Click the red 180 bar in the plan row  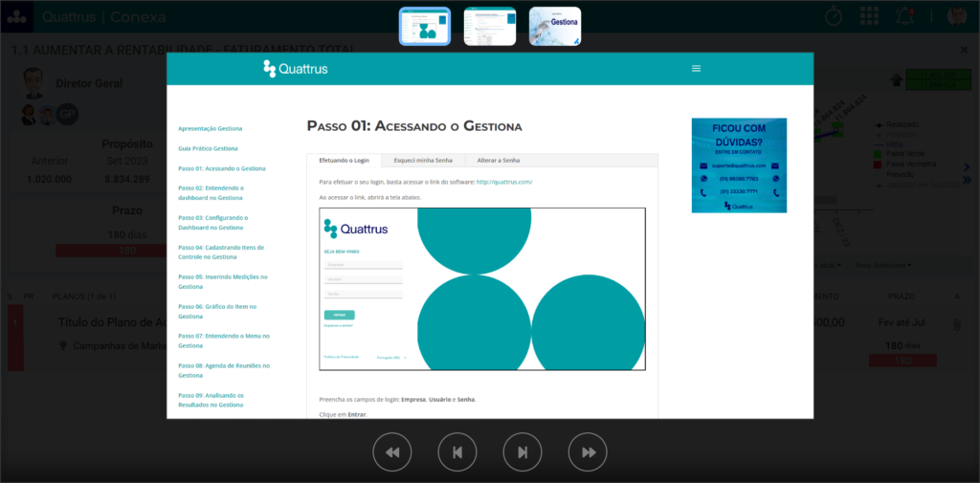pyautogui.click(x=902, y=361)
